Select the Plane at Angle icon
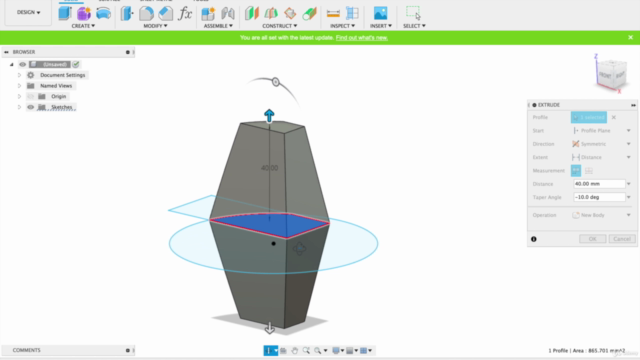The width and height of the screenshot is (640, 360). (271, 13)
